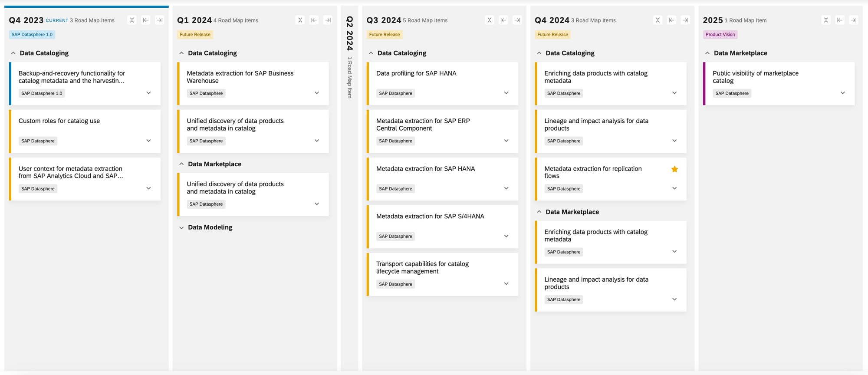Collapse the Data Marketplace section in Q4 2024
This screenshot has height=375, width=868.
click(x=539, y=212)
